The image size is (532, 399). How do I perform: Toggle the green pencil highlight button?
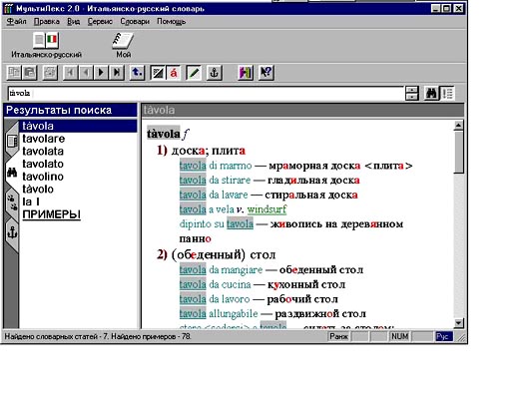pos(194,73)
